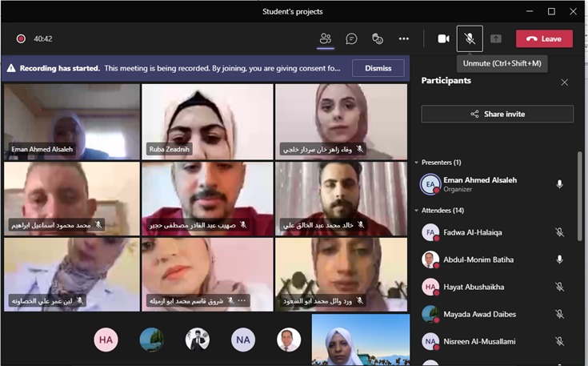Click the NA participant avatar in bottom strip

(x=243, y=340)
